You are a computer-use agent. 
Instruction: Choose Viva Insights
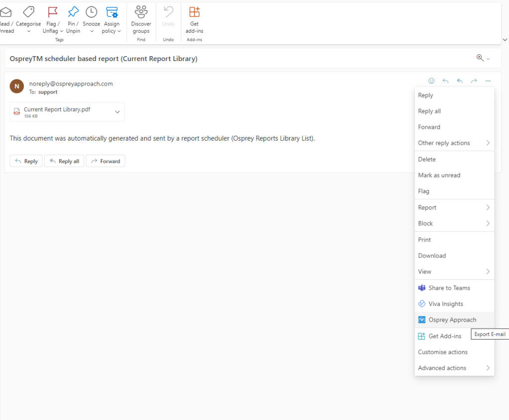point(454,304)
